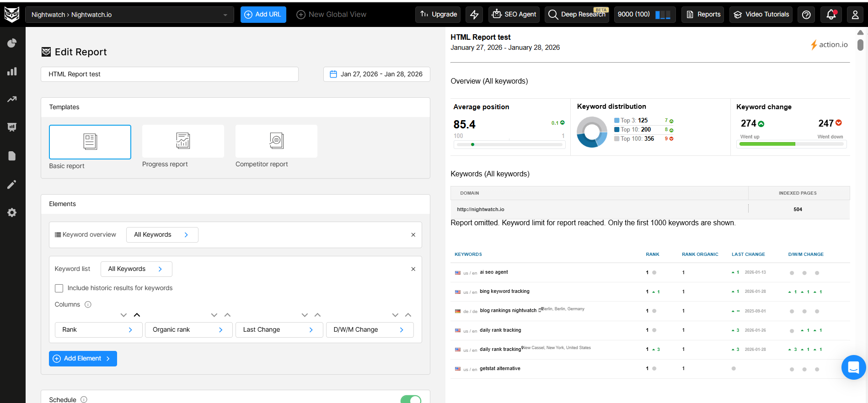Select the Progress report template
Image resolution: width=868 pixels, height=403 pixels.
[183, 141]
